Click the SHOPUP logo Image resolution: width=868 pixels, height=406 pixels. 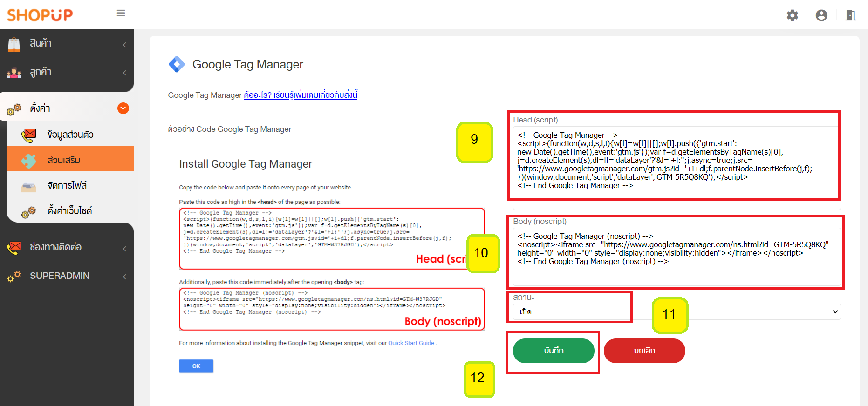[x=40, y=15]
